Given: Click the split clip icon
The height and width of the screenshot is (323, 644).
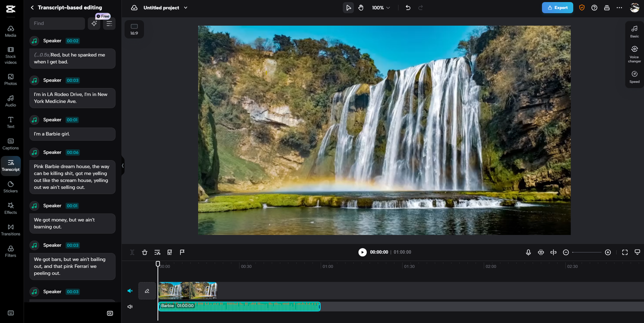Looking at the screenshot, I should (x=132, y=252).
